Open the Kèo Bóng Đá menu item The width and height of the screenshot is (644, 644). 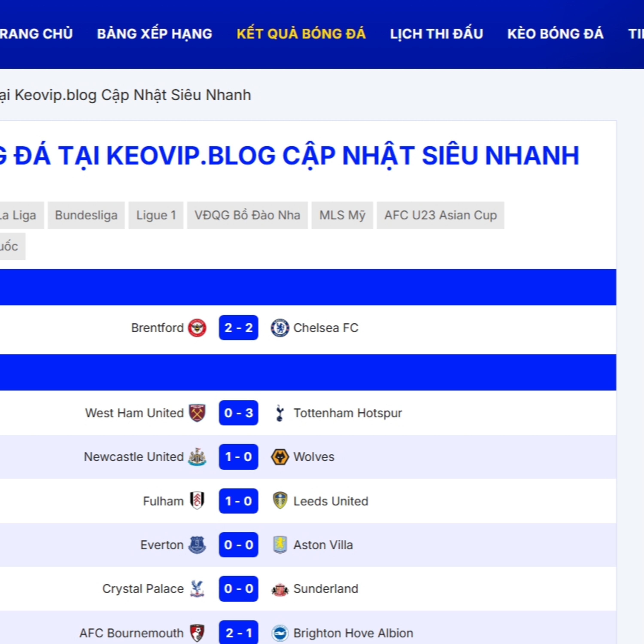click(x=555, y=34)
